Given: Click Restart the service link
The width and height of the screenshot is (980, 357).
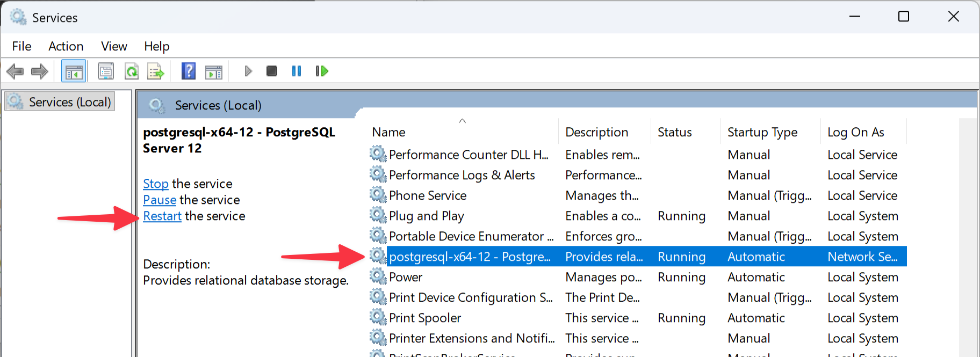Looking at the screenshot, I should [x=162, y=216].
